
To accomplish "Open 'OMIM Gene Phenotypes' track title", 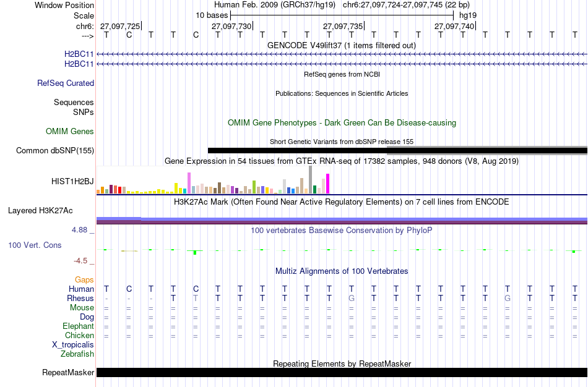I will 342,123.
